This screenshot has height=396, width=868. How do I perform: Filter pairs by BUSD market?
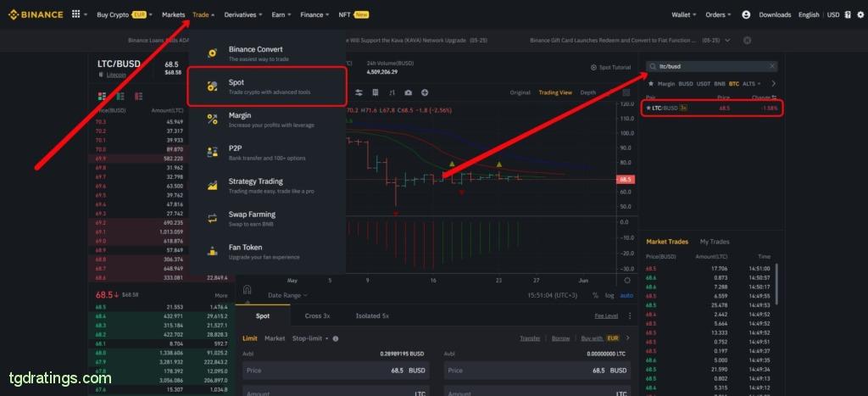(x=686, y=84)
